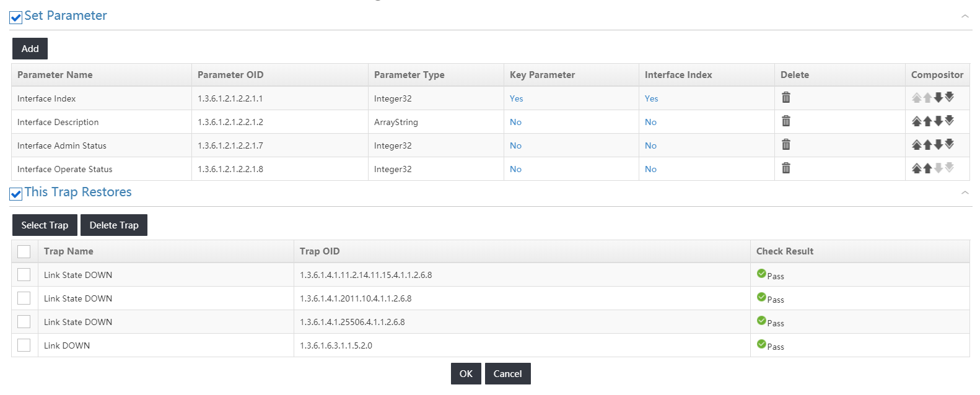The image size is (980, 395).
Task: Delete the Interface Index parameter via trash icon
Action: (785, 97)
